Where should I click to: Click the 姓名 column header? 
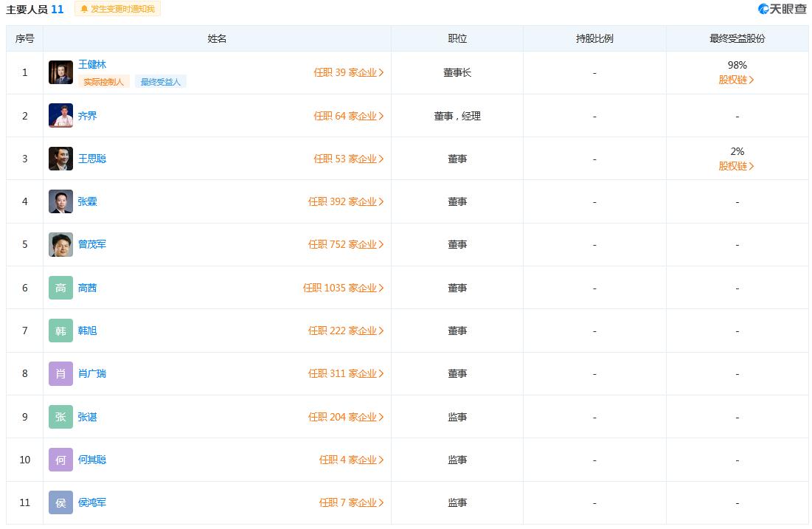pyautogui.click(x=217, y=38)
